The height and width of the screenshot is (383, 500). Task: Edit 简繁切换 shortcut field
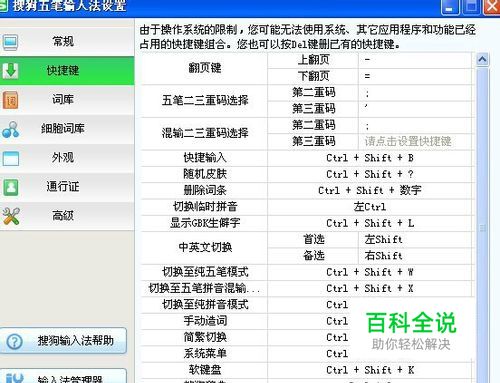[x=370, y=337]
